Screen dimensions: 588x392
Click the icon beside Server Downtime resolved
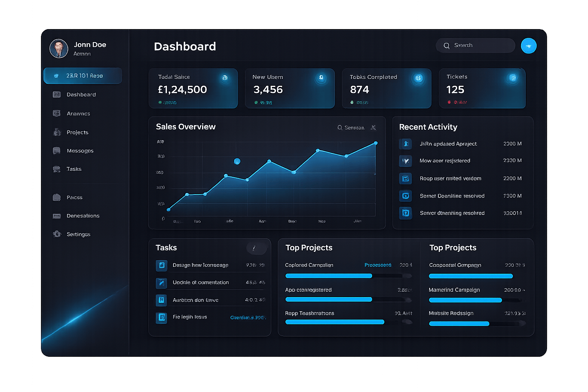coord(405,196)
